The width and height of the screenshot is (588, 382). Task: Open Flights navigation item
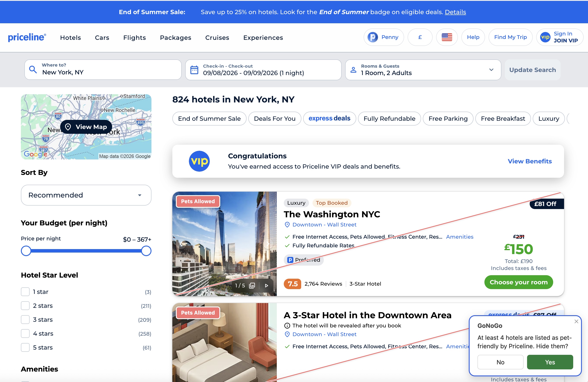click(x=134, y=38)
